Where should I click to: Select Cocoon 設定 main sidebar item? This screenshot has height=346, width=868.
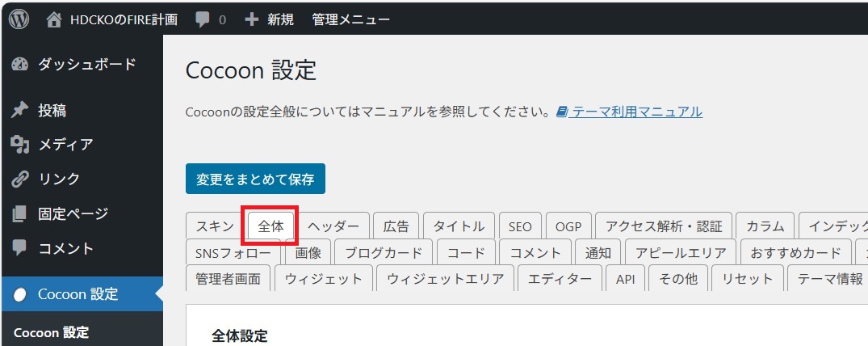pyautogui.click(x=82, y=294)
